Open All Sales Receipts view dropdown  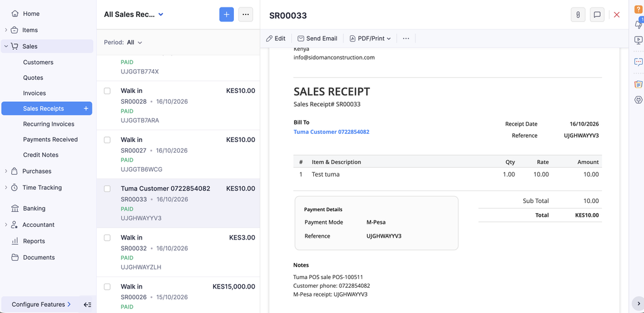tap(134, 14)
